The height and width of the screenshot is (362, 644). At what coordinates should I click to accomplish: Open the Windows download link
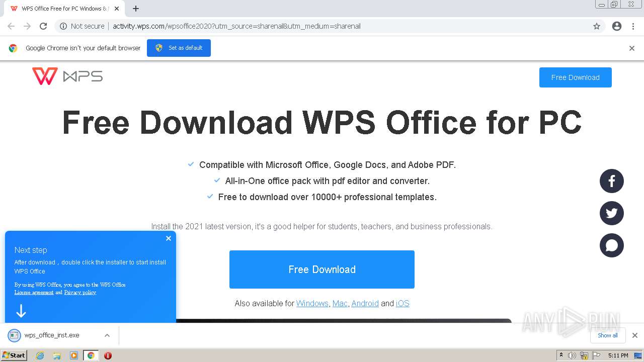pyautogui.click(x=312, y=303)
